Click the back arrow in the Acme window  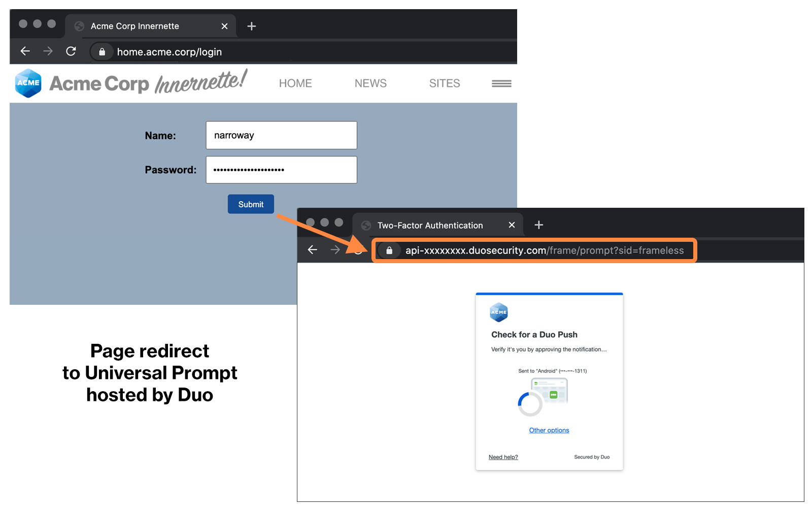[x=25, y=51]
